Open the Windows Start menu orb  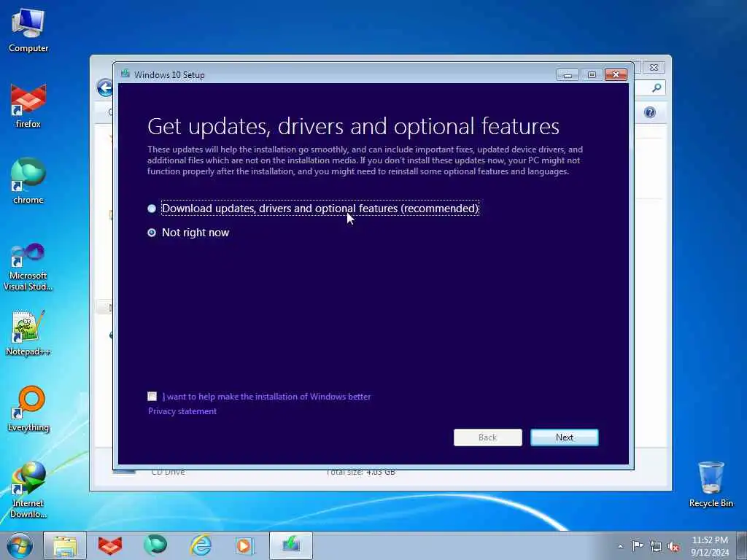(x=20, y=545)
